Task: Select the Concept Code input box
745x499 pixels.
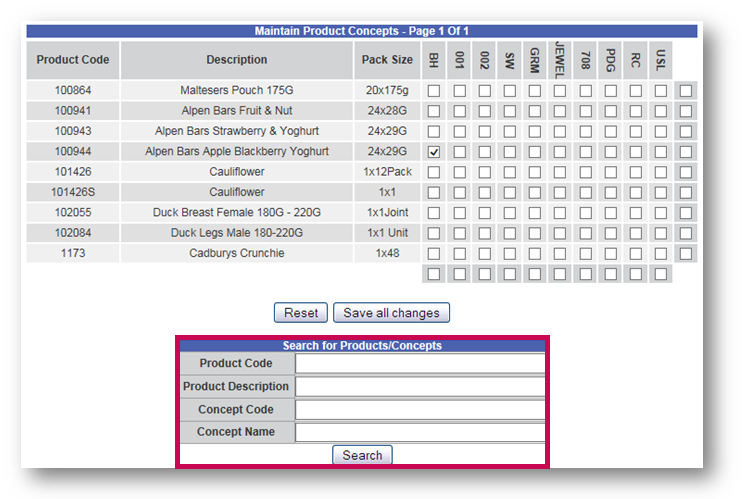Action: (x=419, y=409)
